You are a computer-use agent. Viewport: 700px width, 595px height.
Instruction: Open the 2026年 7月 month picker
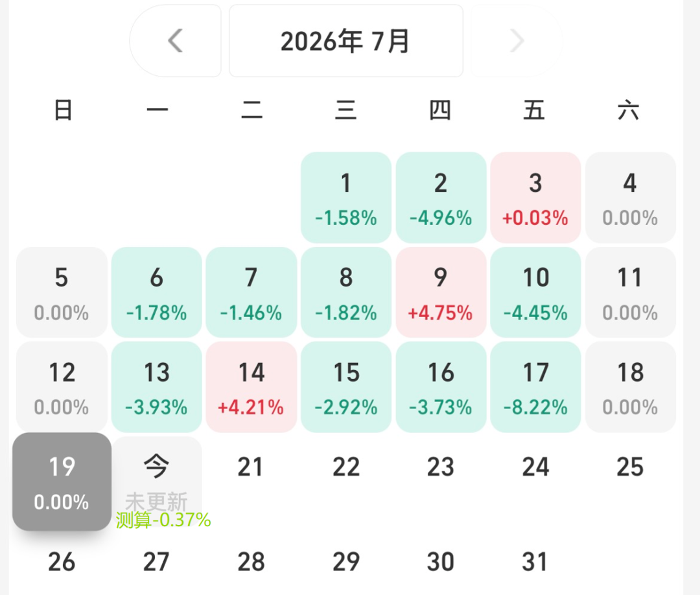pyautogui.click(x=346, y=41)
